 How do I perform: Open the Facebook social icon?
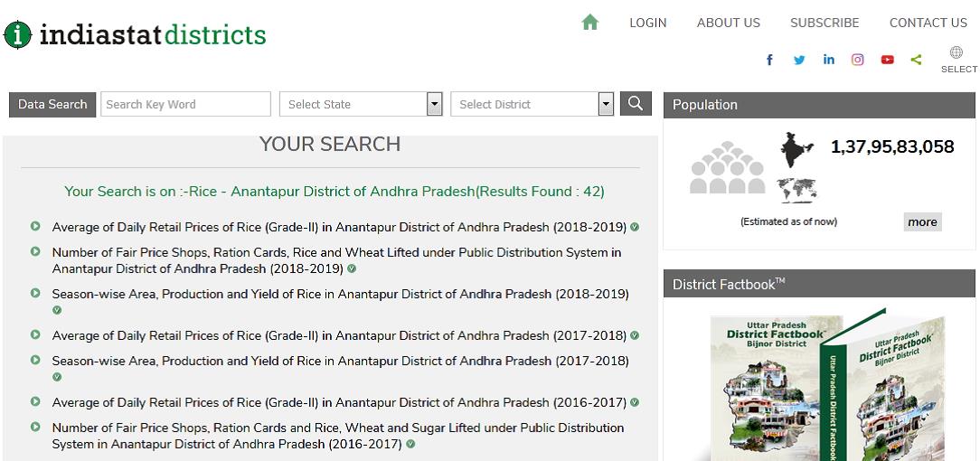tap(769, 60)
